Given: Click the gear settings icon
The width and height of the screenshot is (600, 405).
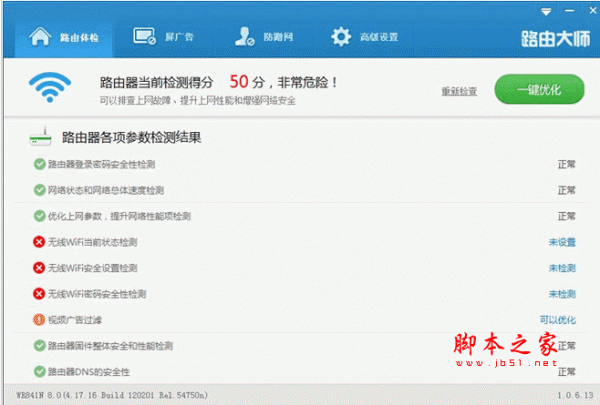Looking at the screenshot, I should pyautogui.click(x=341, y=37).
